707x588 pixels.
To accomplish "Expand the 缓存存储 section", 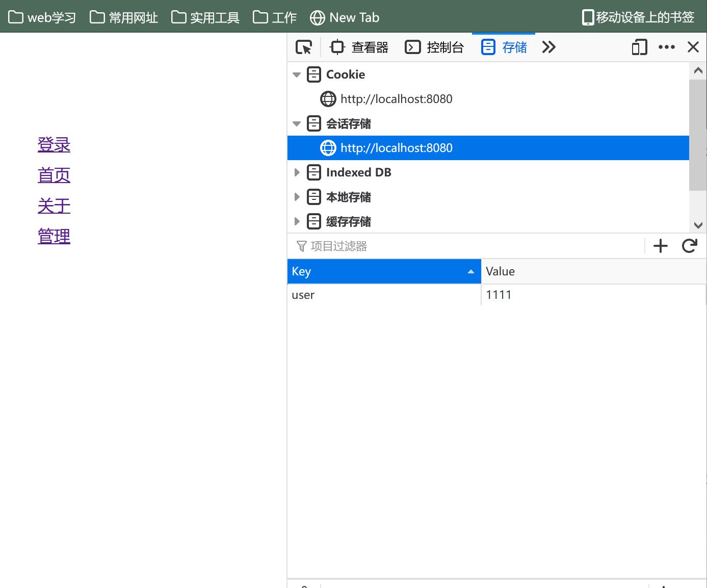I will click(297, 221).
